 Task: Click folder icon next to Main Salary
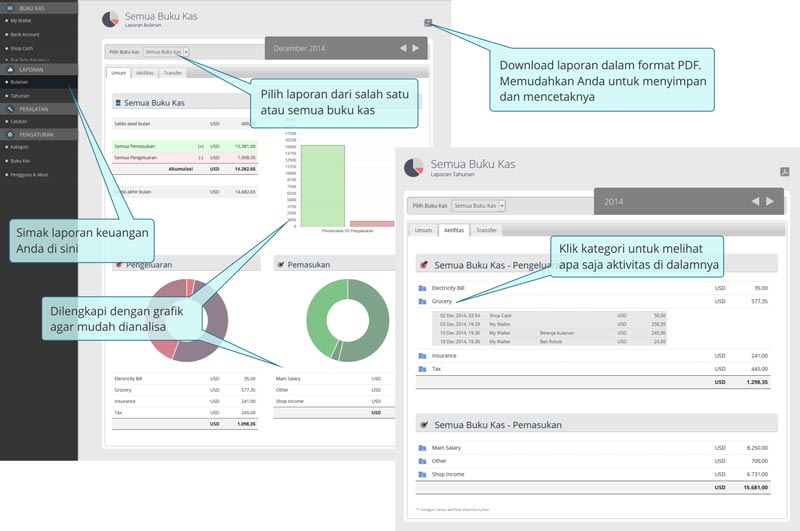click(422, 448)
